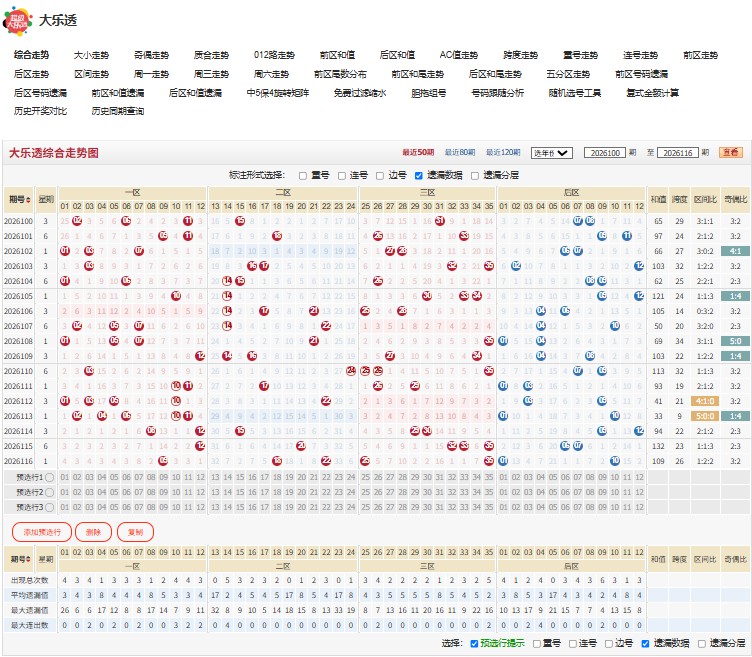Open the 选年份 dropdown

coord(552,153)
